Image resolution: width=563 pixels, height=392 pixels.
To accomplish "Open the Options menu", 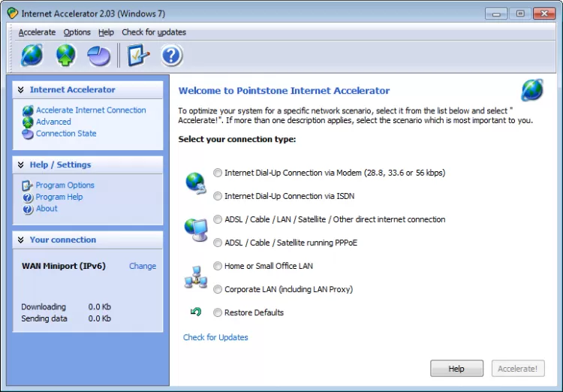I will pos(77,32).
